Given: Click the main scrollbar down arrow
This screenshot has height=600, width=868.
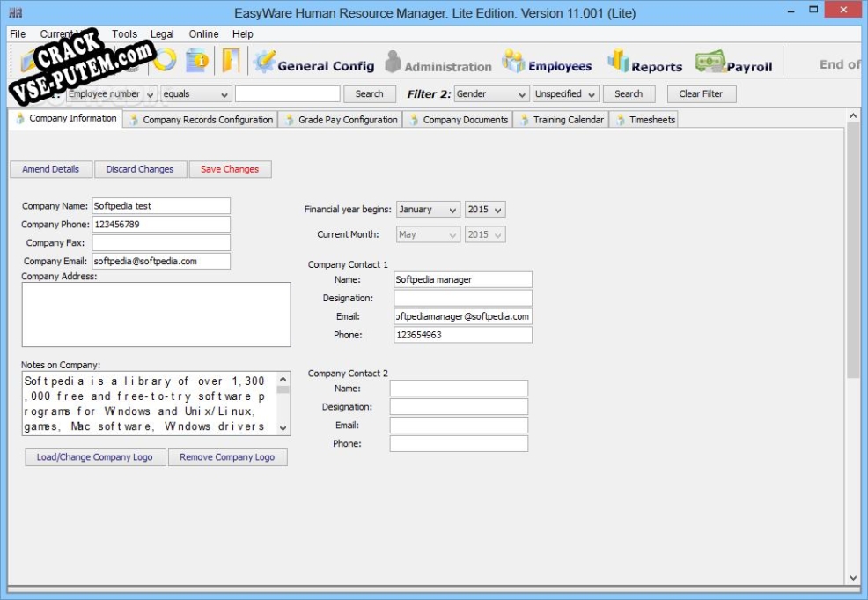Looking at the screenshot, I should coord(853,578).
